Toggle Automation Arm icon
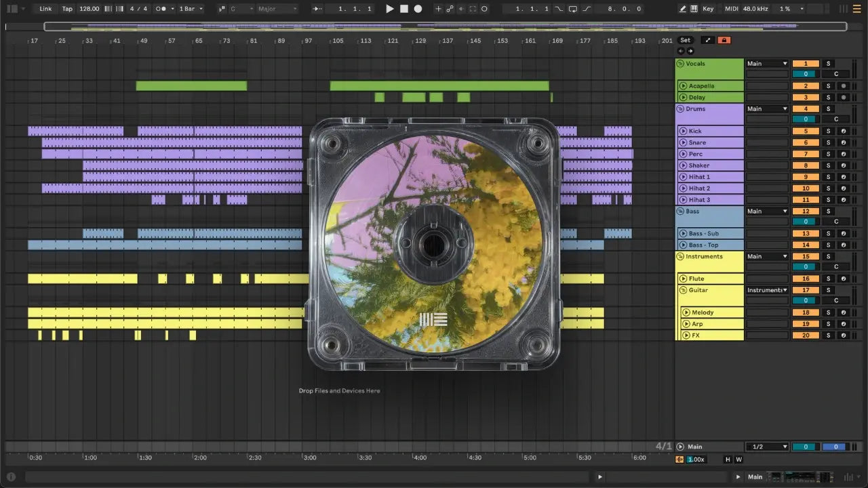 pos(450,9)
